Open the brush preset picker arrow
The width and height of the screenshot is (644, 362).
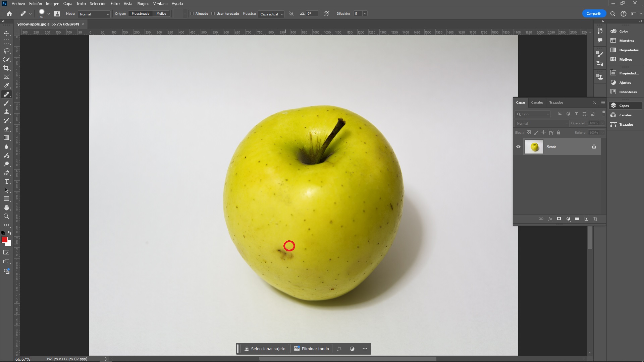pos(49,14)
